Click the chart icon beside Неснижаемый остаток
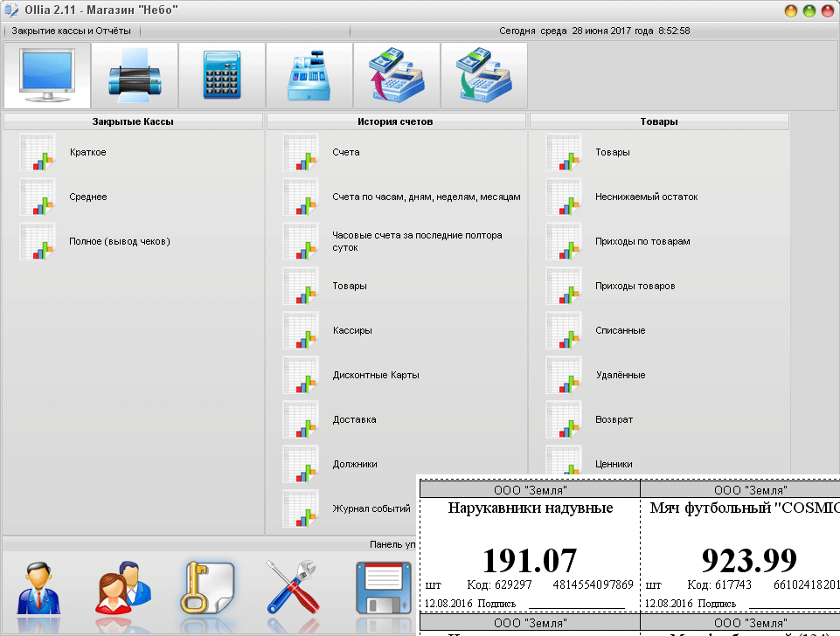840x636 pixels. point(564,197)
